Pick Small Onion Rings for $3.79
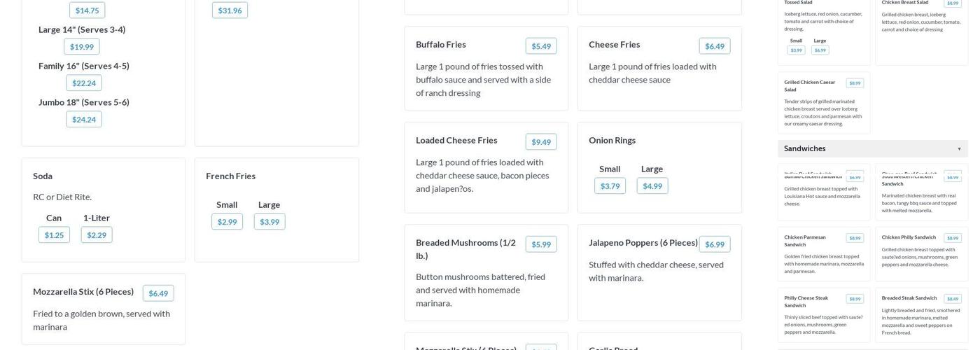 pos(610,186)
